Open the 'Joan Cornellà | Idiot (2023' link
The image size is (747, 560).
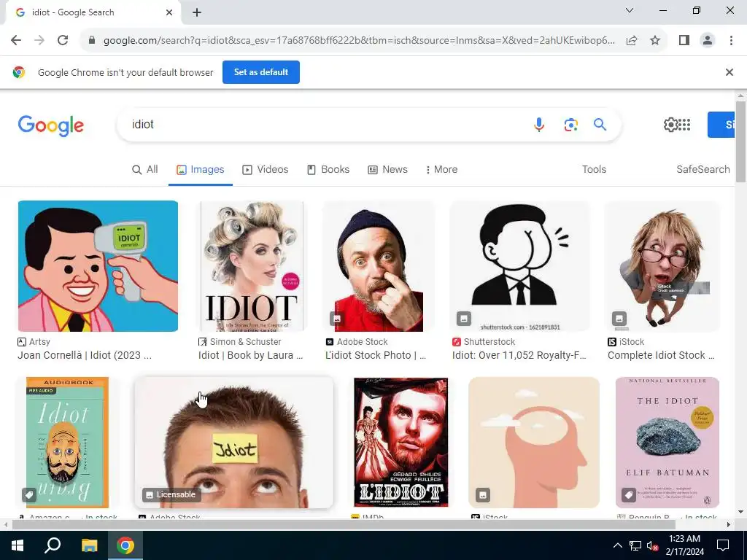tap(85, 355)
